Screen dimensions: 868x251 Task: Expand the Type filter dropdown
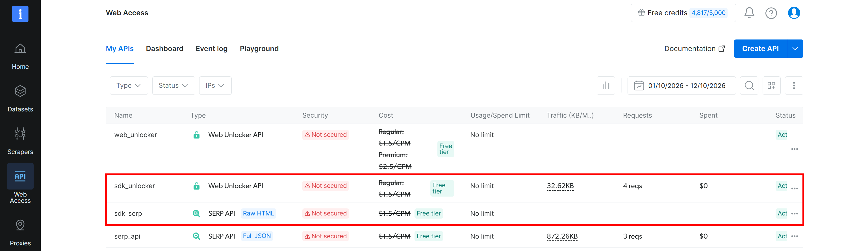129,85
